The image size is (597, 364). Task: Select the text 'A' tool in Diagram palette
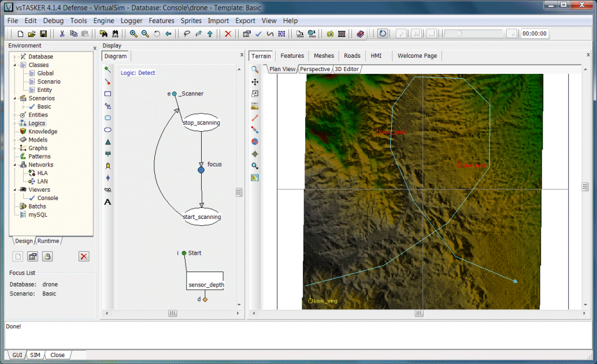click(107, 202)
